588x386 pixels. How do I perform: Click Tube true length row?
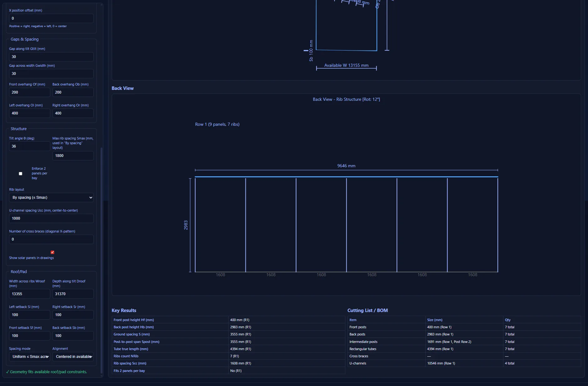point(228,349)
